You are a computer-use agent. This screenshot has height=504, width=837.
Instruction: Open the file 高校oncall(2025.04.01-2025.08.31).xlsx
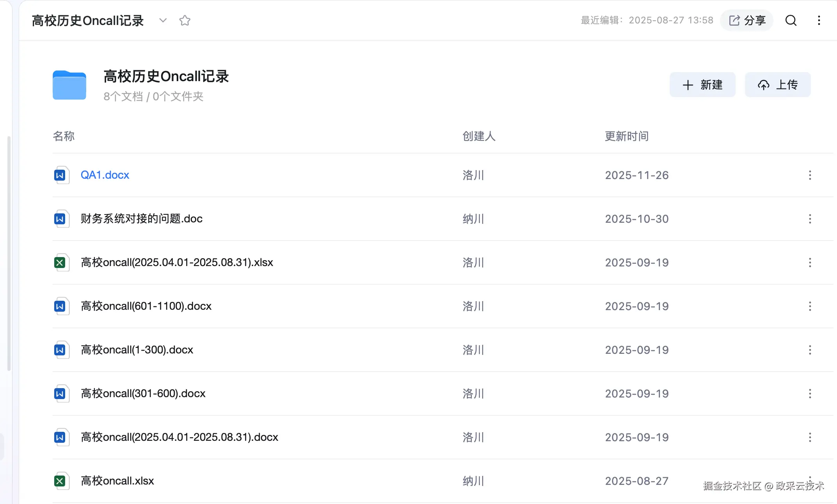(177, 263)
